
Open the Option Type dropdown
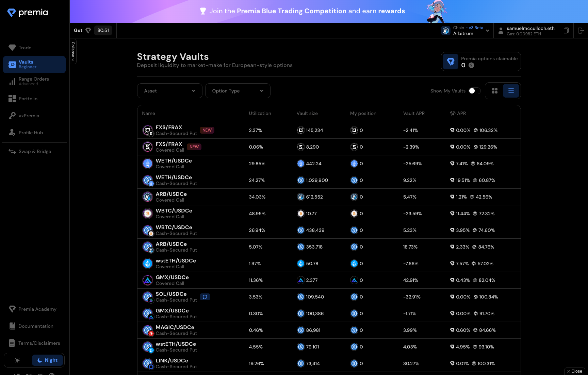click(238, 91)
